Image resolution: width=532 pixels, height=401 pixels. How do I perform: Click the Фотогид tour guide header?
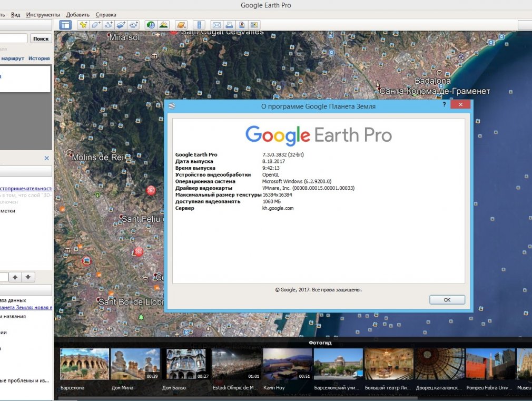pyautogui.click(x=320, y=343)
